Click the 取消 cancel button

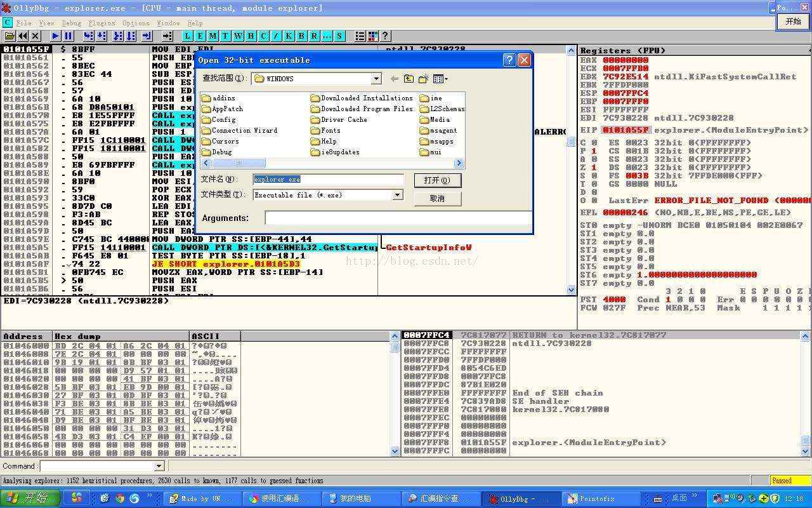tap(437, 198)
